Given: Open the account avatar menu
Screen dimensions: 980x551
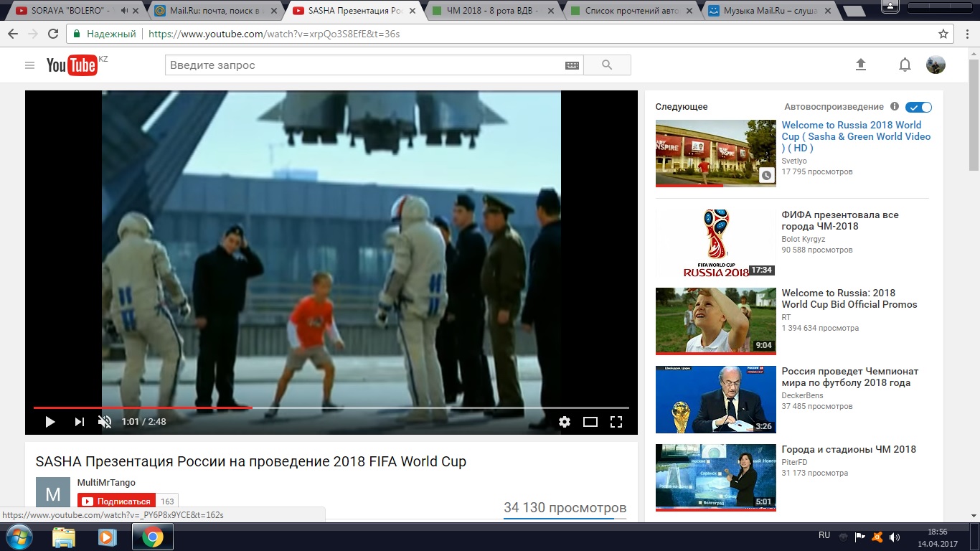Looking at the screenshot, I should [936, 65].
